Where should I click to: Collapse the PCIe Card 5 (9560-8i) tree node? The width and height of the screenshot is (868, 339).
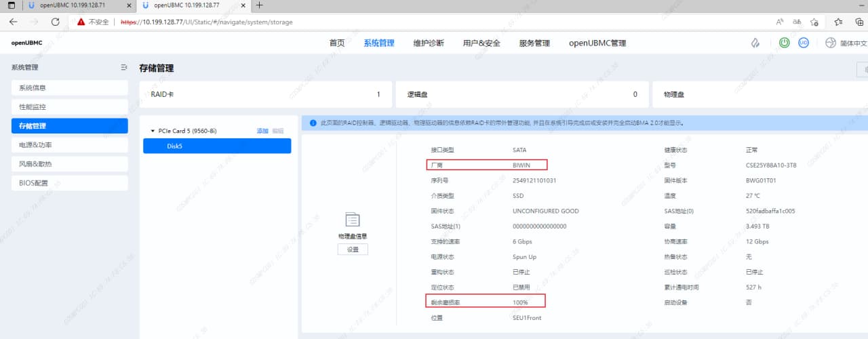tap(153, 131)
